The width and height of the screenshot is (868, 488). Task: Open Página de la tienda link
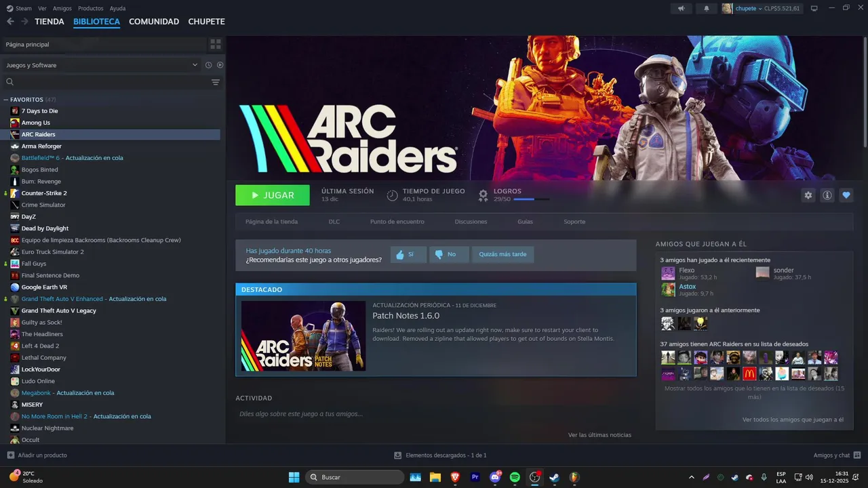271,222
